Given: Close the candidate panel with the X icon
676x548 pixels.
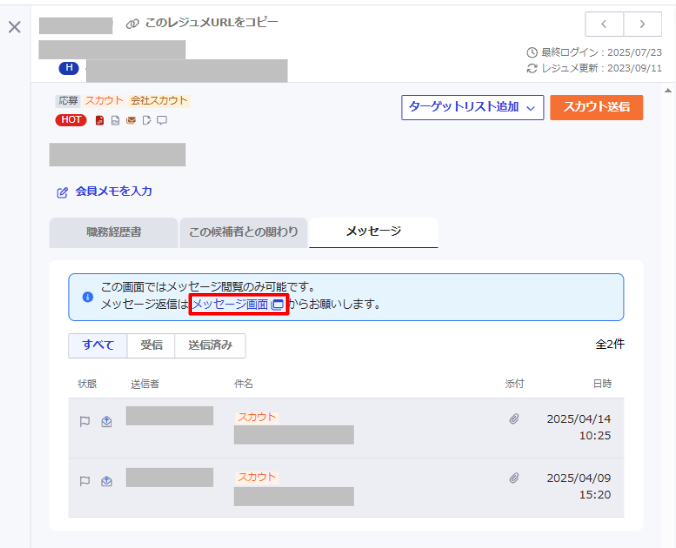Looking at the screenshot, I should coord(15,27).
